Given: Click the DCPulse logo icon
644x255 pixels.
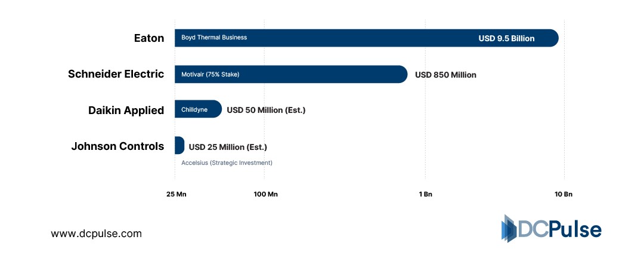Looking at the screenshot, I should [509, 229].
